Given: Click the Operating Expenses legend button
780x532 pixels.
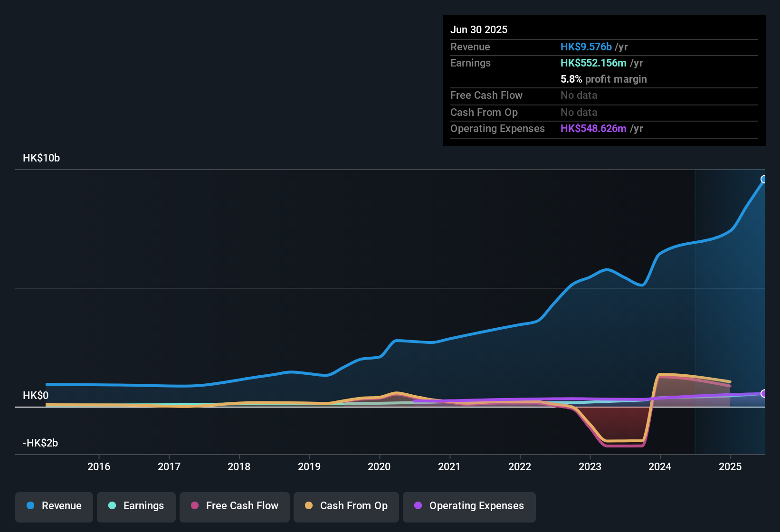Looking at the screenshot, I should click(x=469, y=506).
